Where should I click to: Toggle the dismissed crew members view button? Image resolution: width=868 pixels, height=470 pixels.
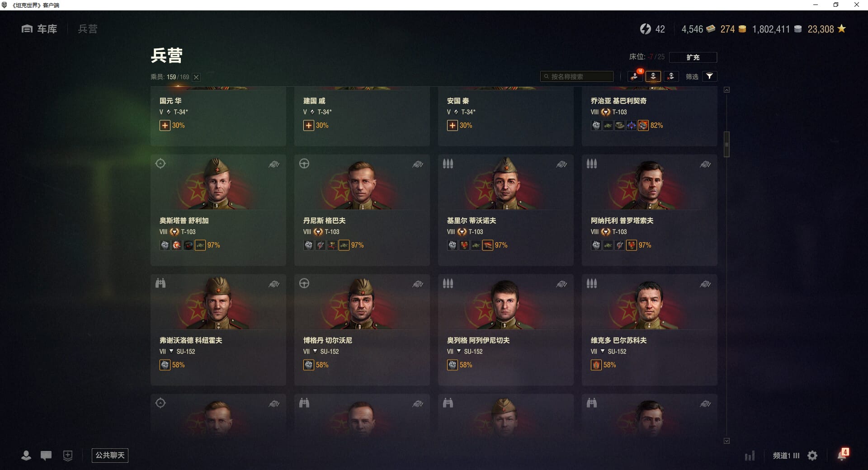[x=671, y=76]
